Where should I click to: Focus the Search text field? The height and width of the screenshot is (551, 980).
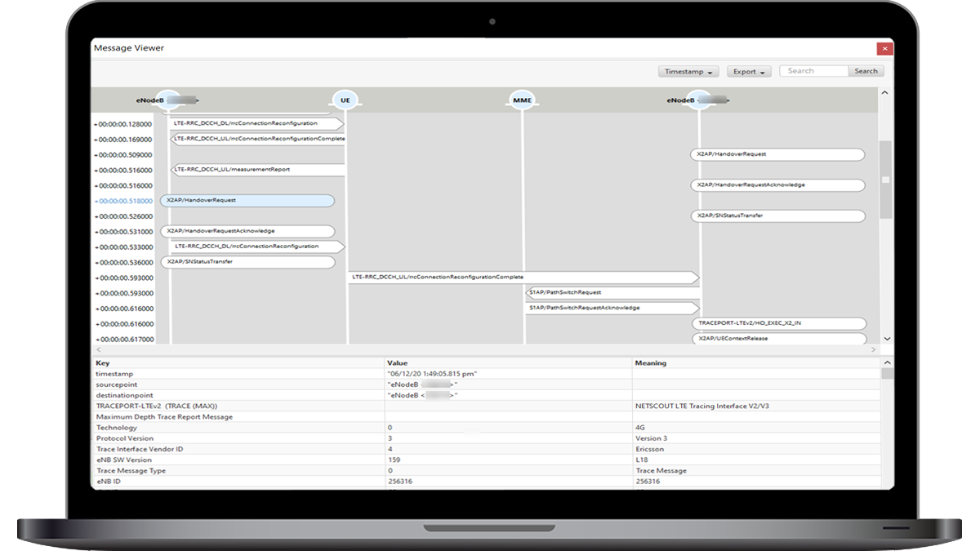click(813, 71)
